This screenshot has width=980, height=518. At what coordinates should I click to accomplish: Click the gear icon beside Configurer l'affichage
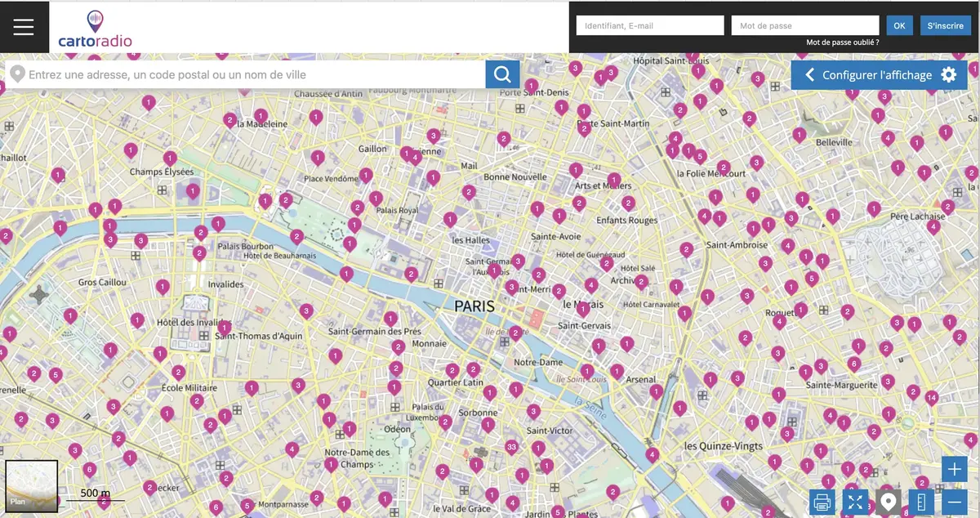point(948,74)
